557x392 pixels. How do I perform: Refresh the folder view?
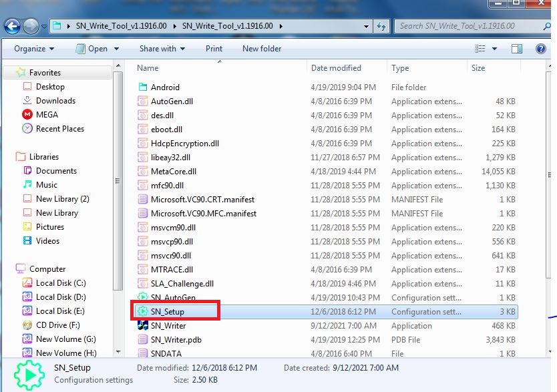pyautogui.click(x=381, y=26)
